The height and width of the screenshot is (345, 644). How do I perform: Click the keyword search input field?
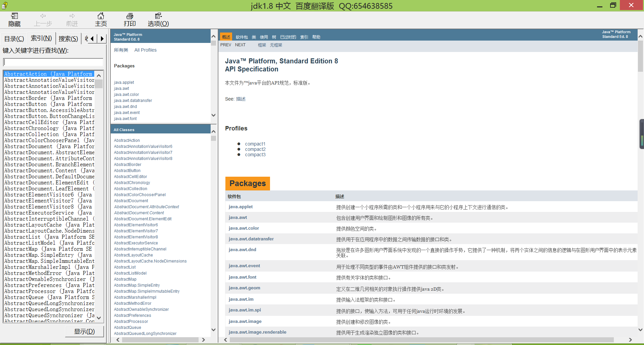(x=53, y=62)
